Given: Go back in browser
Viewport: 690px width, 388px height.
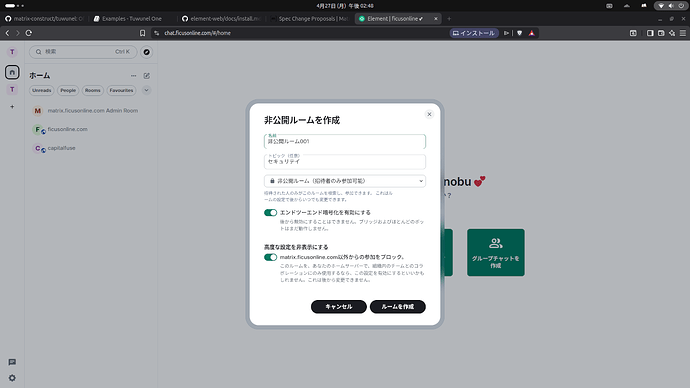Looking at the screenshot, I should point(7,33).
